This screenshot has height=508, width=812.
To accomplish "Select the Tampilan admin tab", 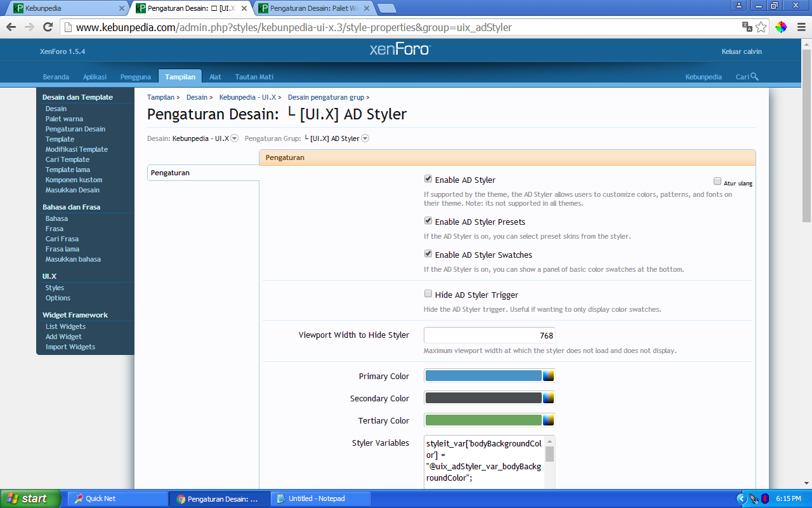I will click(180, 77).
